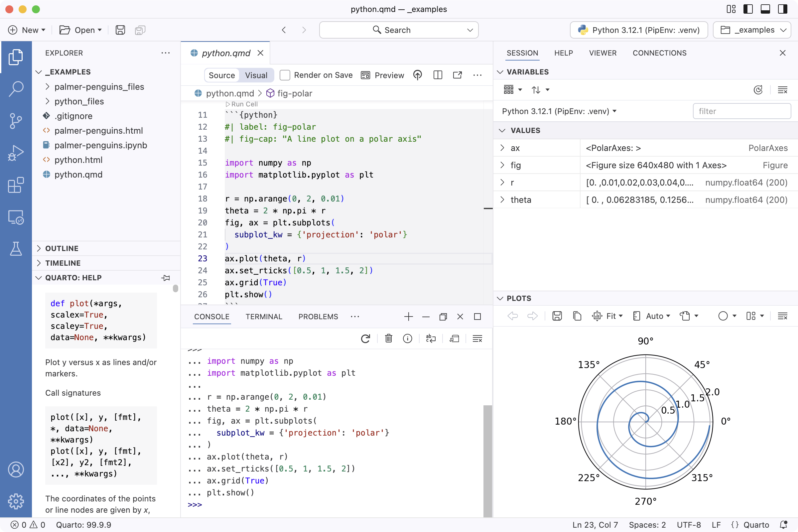The height and width of the screenshot is (532, 798).
Task: Save the plot with disk icon
Action: (x=557, y=316)
